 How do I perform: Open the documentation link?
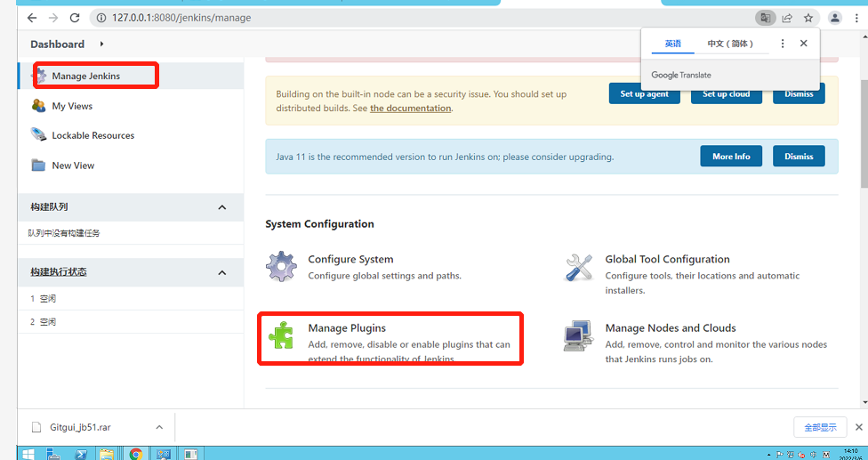[x=410, y=109]
